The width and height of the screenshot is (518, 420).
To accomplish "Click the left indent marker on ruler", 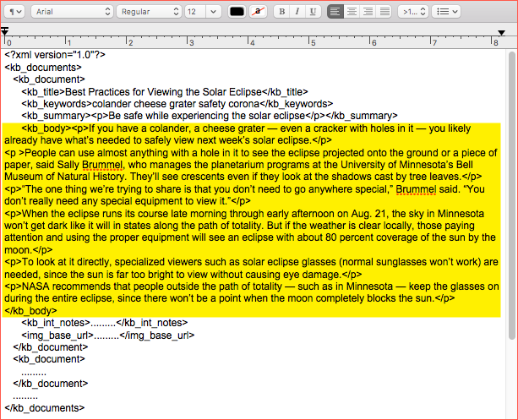I will coord(4,31).
